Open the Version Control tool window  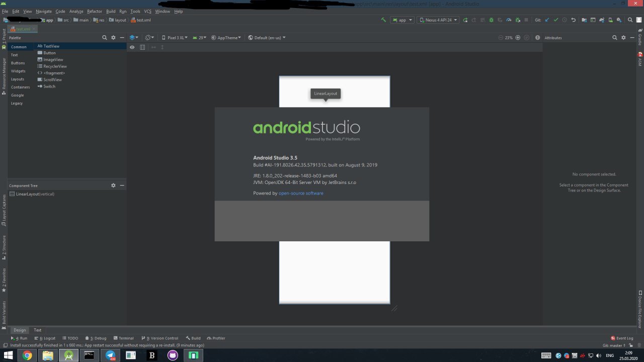point(159,338)
